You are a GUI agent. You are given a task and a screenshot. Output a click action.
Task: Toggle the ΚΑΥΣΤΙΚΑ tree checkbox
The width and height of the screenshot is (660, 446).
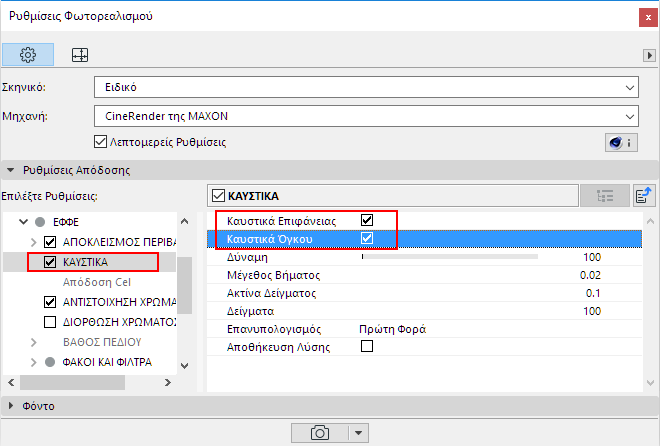tap(50, 262)
